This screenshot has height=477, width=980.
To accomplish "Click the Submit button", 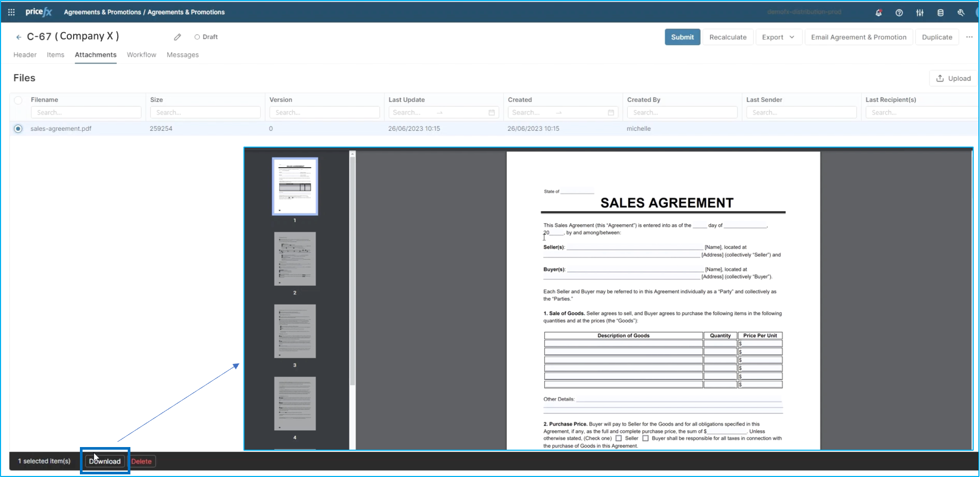I will pos(682,37).
